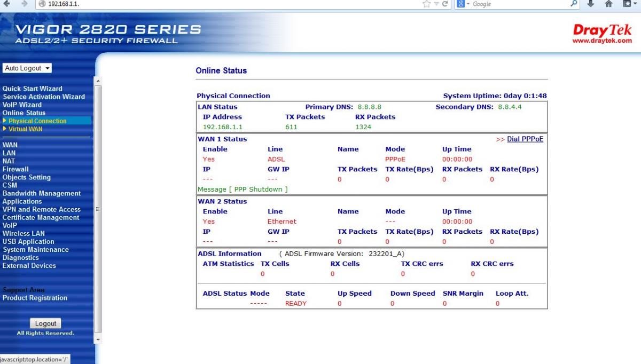Open External Devices menu
Screen dimensions: 641x364
coord(29,265)
